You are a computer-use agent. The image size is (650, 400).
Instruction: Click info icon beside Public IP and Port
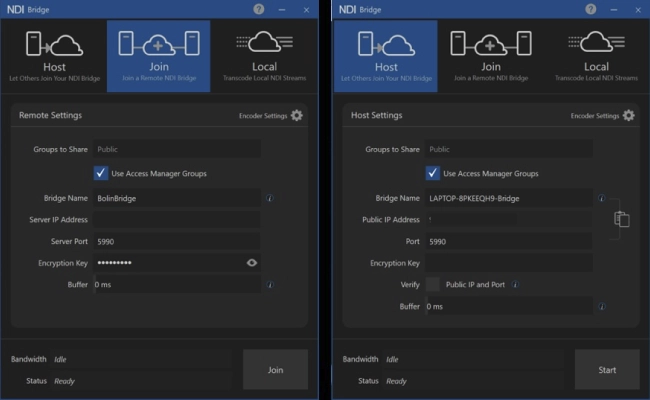pos(515,285)
